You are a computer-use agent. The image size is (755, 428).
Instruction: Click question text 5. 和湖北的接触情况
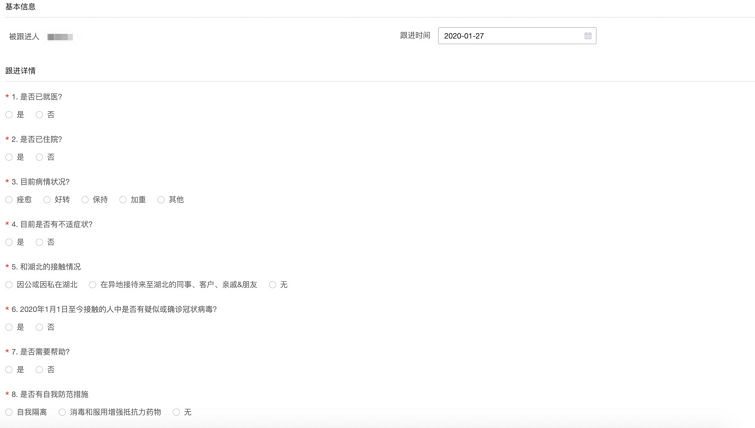46,267
